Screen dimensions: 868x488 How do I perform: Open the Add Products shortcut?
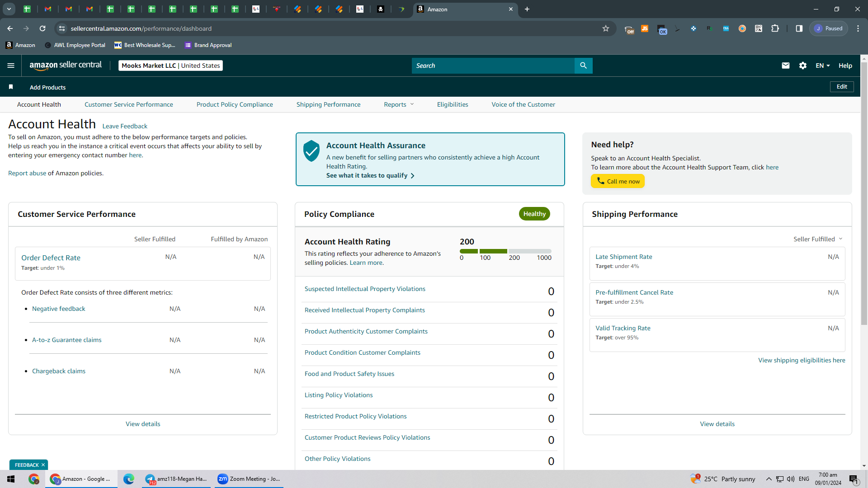point(47,87)
